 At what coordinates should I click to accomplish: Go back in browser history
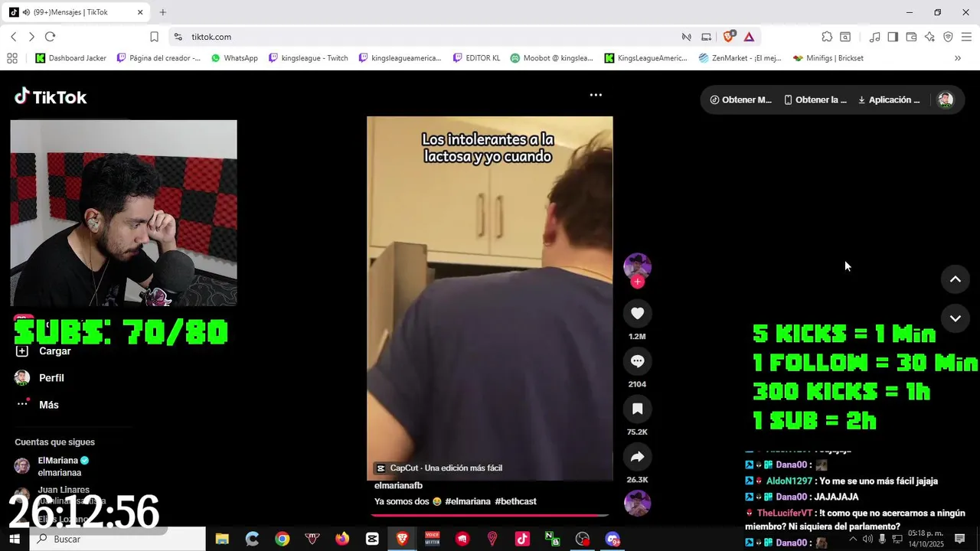coord(13,37)
